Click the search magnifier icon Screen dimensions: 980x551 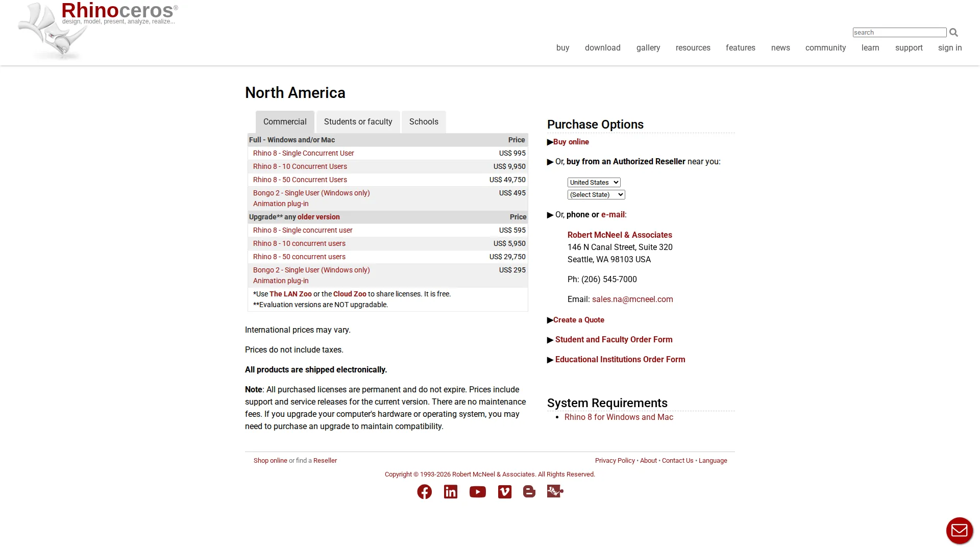click(953, 32)
